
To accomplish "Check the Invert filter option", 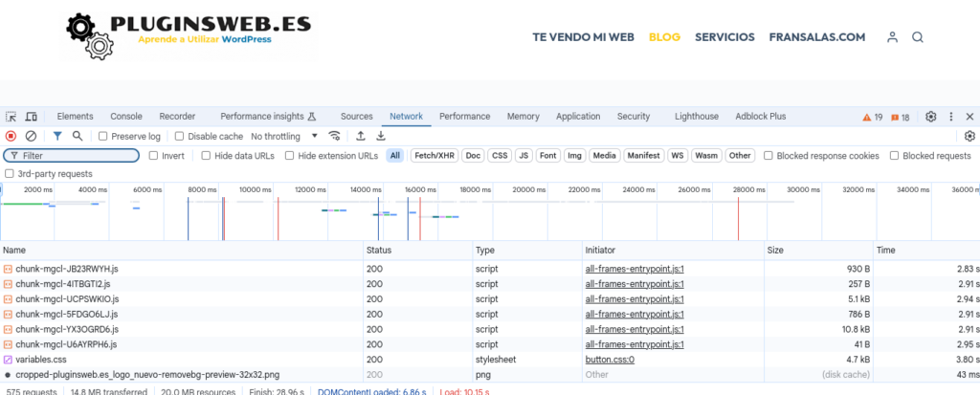I will (x=153, y=156).
